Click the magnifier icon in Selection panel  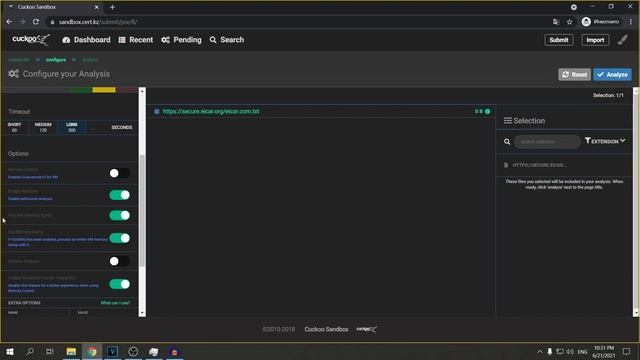click(x=507, y=142)
